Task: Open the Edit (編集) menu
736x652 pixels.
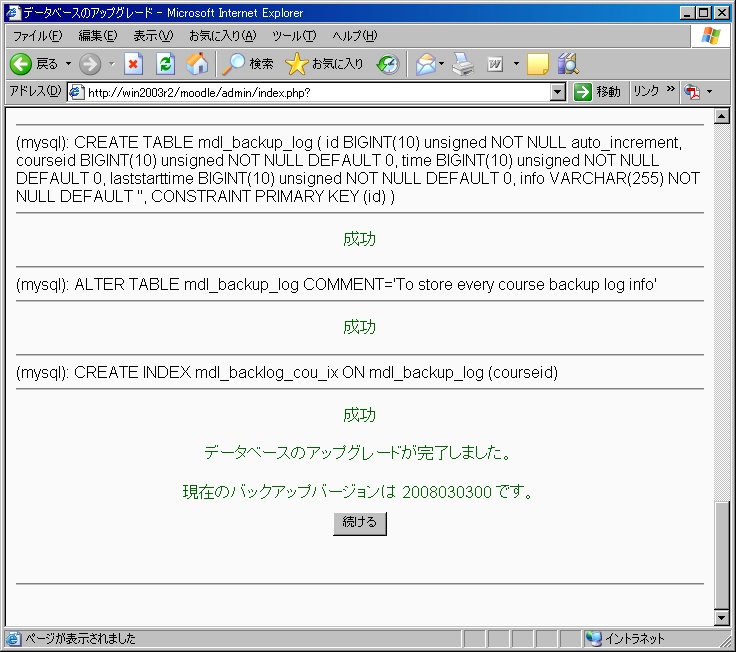Action: [98, 36]
